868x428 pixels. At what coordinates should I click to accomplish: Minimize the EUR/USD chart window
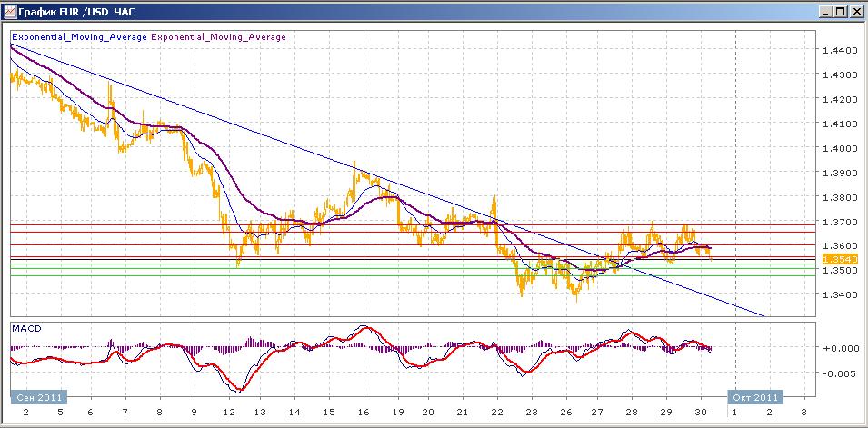click(826, 11)
